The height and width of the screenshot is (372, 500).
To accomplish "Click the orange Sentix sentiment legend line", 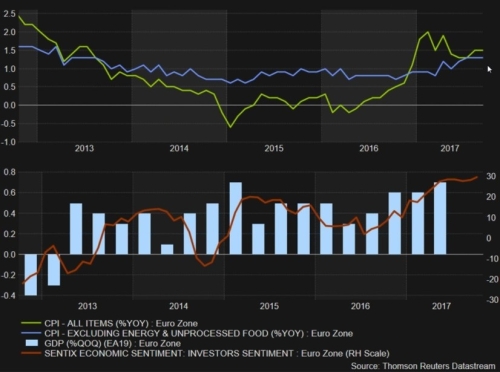I will (31, 353).
